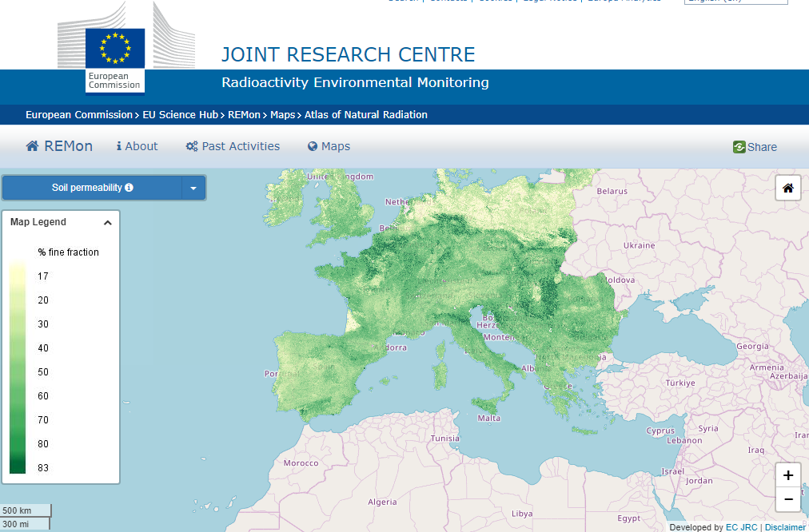Show info for Soil permeability layer
Screen dimensions: 809x532
[129, 188]
